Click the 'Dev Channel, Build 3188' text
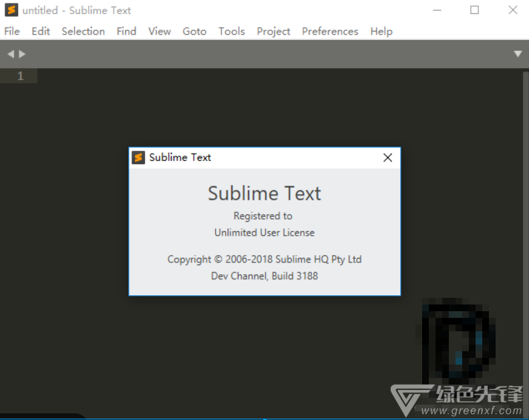Screen dimensions: 529x420 [264, 276]
